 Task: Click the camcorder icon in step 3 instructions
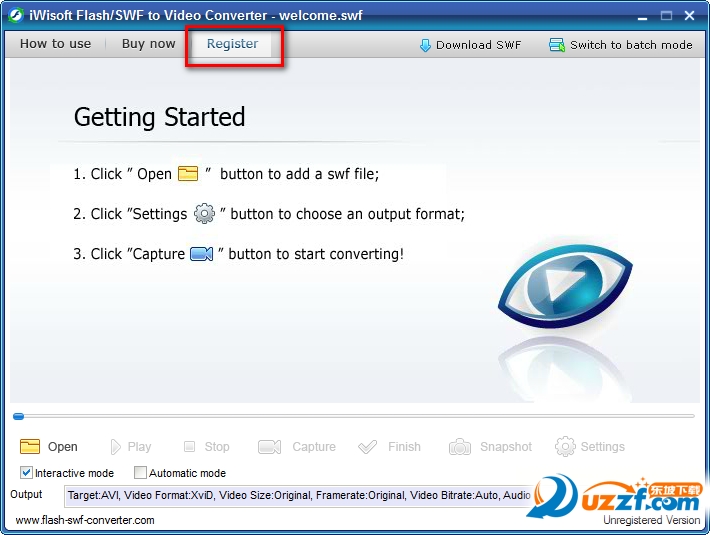pos(201,253)
